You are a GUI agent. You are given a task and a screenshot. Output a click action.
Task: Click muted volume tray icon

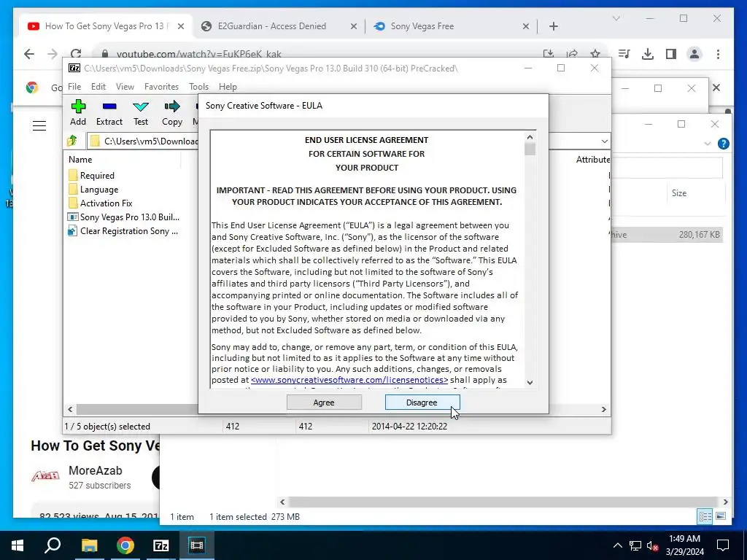pyautogui.click(x=652, y=545)
